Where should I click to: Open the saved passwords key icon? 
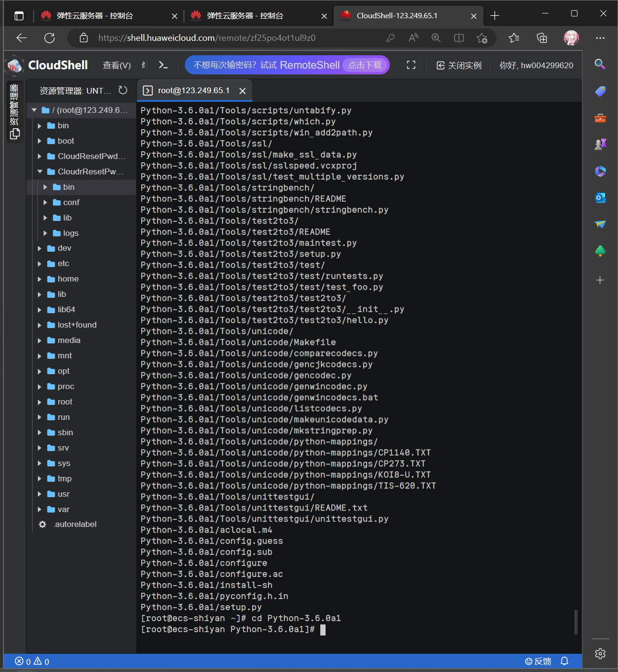point(390,38)
